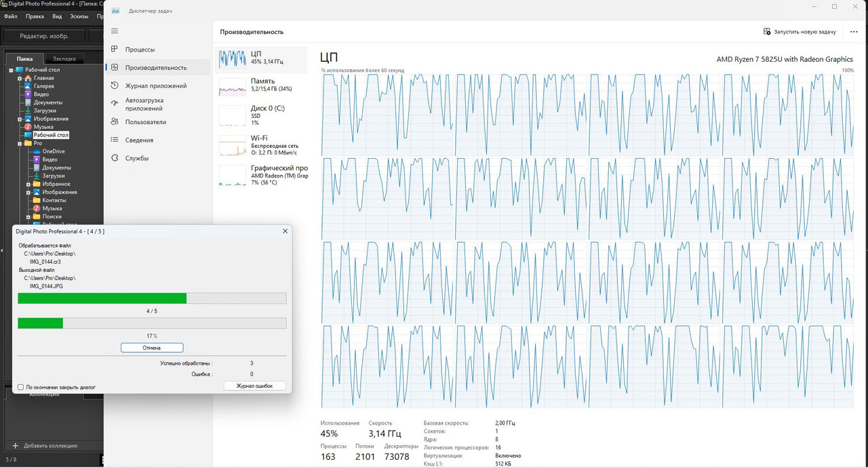The width and height of the screenshot is (868, 468).
Task: Close the Digital Photo Professional progress dialog
Action: point(285,231)
